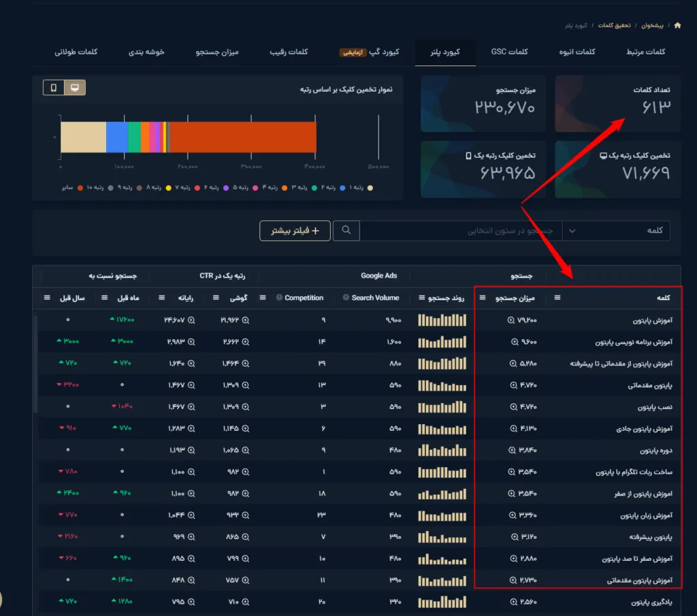Select the کیورد پلنر tab
This screenshot has height=616, width=697.
point(445,52)
